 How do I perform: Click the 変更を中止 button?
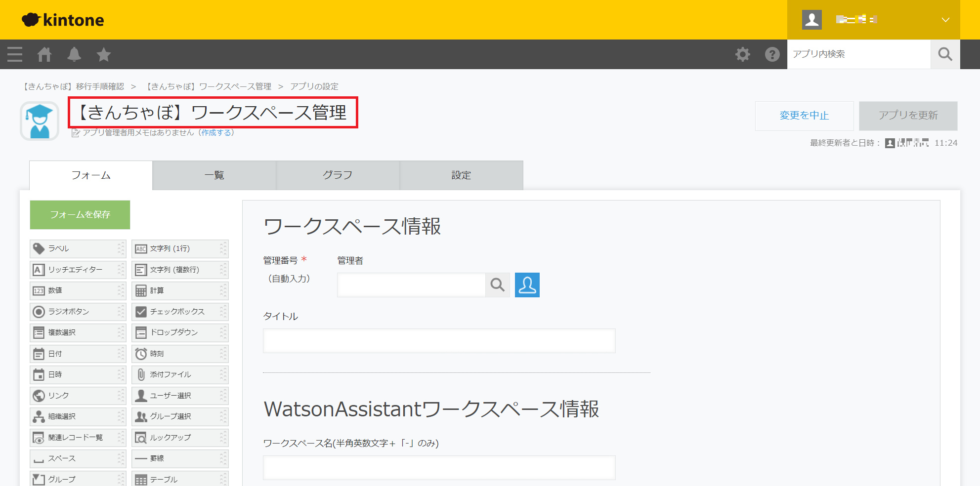804,116
